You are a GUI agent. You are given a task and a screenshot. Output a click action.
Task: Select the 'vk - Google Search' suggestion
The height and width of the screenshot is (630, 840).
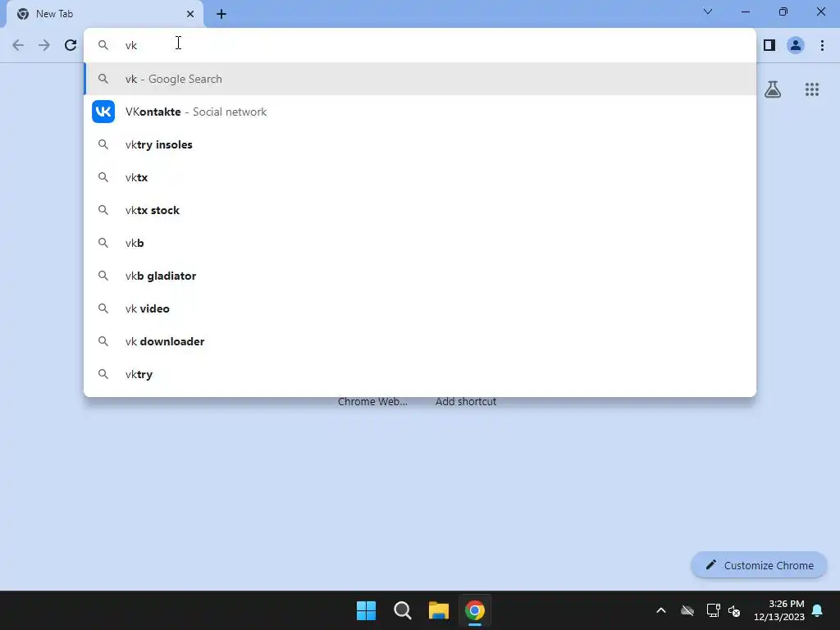[x=420, y=79]
